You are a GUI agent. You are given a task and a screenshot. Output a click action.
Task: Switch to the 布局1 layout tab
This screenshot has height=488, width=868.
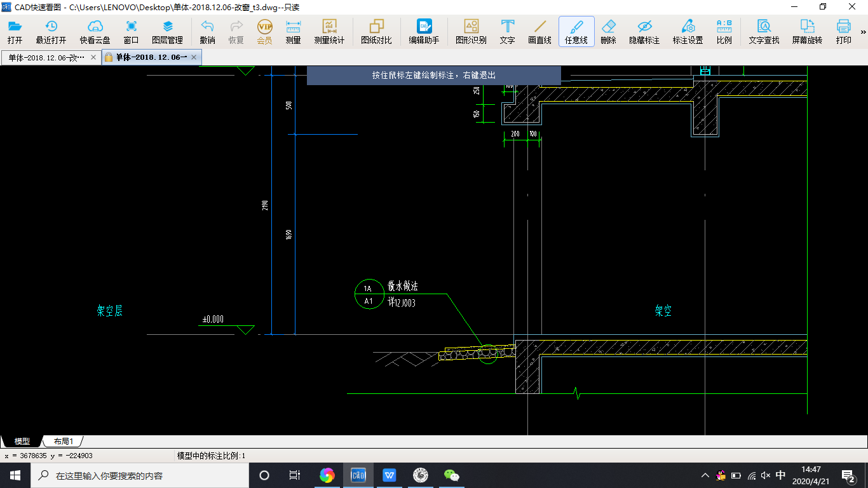click(63, 441)
